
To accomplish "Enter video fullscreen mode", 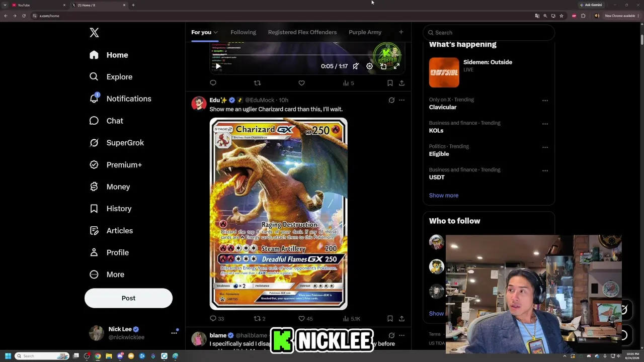I will [x=396, y=66].
